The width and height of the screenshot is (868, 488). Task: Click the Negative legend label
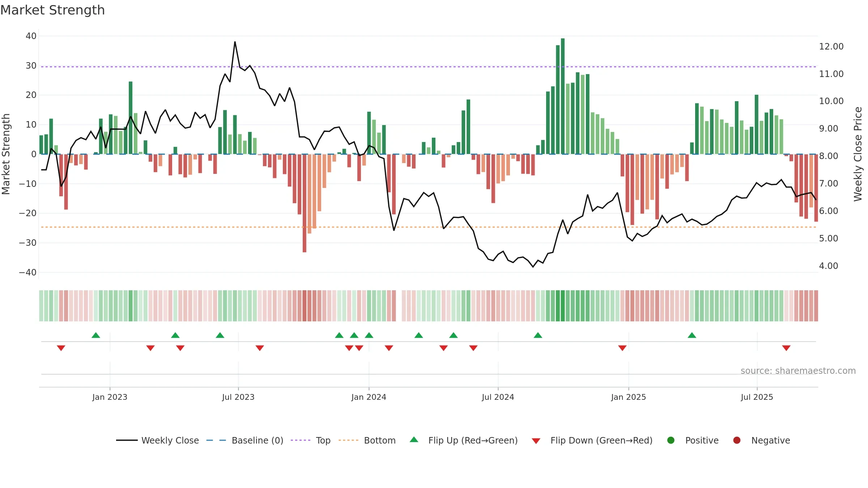771,441
